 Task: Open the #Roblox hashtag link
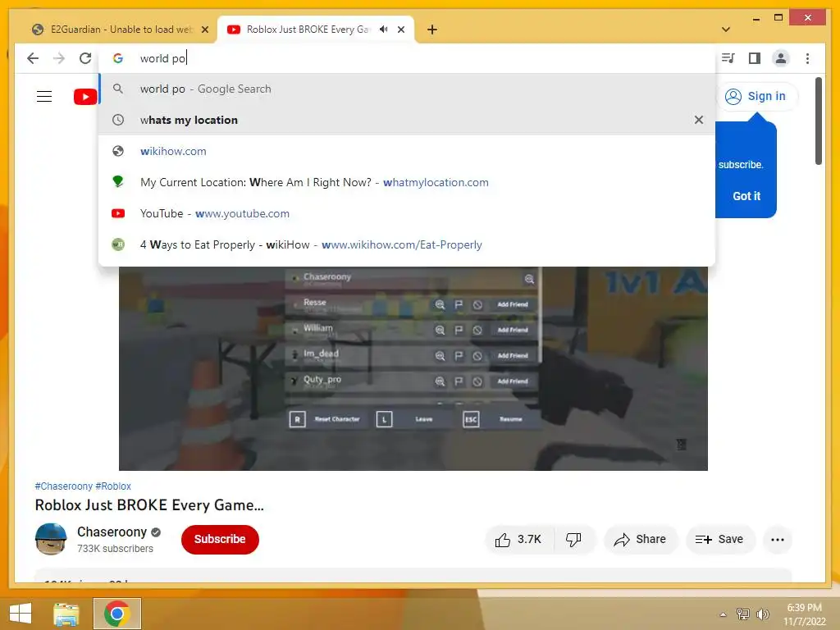pyautogui.click(x=113, y=486)
